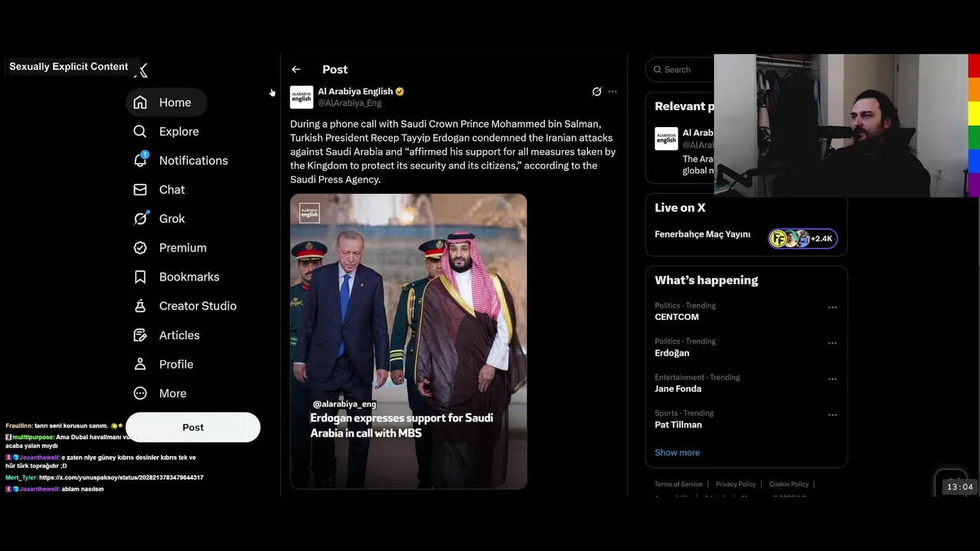The image size is (980, 551).
Task: Click the Home house icon
Action: tap(140, 103)
